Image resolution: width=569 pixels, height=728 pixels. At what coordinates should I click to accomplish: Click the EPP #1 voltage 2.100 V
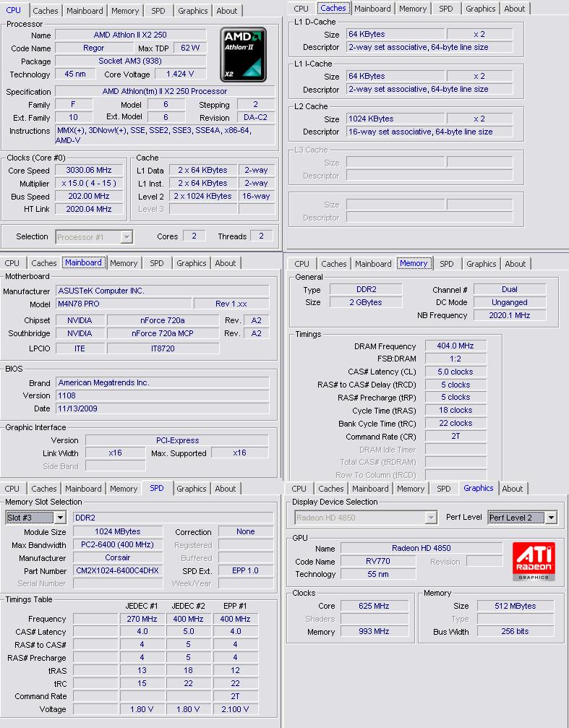[x=236, y=709]
